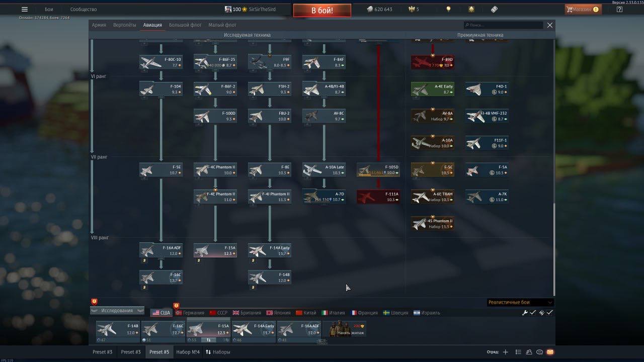This screenshot has width=644, height=362.
Task: Hire crew via Нанять экипаж slot
Action: click(345, 330)
